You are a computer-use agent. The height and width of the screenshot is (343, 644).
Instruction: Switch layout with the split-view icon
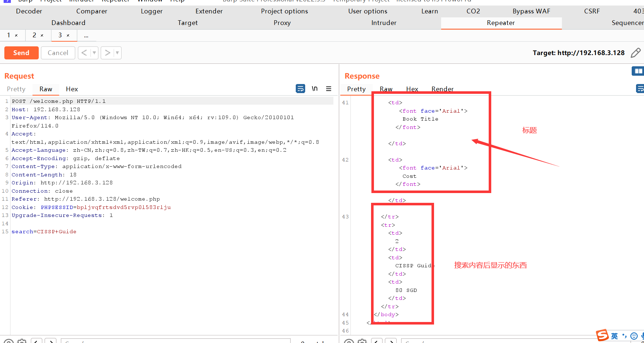[x=638, y=71]
